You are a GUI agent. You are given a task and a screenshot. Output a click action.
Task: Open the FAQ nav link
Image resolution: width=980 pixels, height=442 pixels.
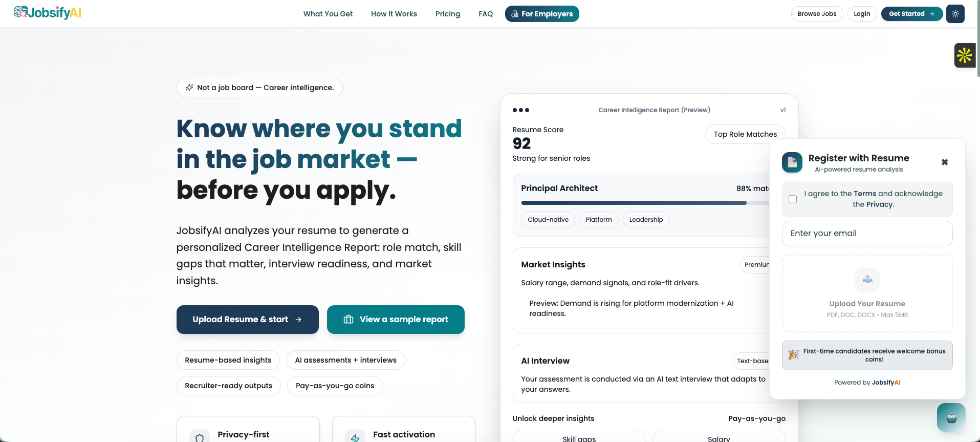point(485,14)
